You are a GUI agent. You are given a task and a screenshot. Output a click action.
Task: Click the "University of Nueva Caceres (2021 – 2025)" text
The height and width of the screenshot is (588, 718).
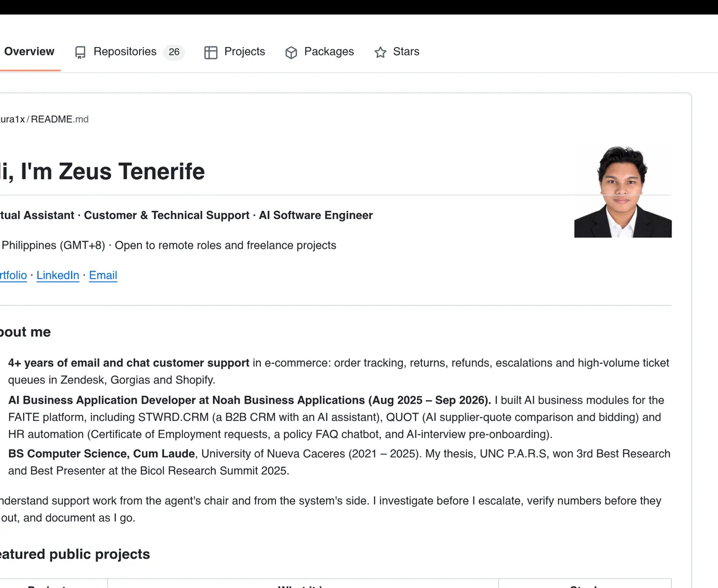(x=310, y=454)
